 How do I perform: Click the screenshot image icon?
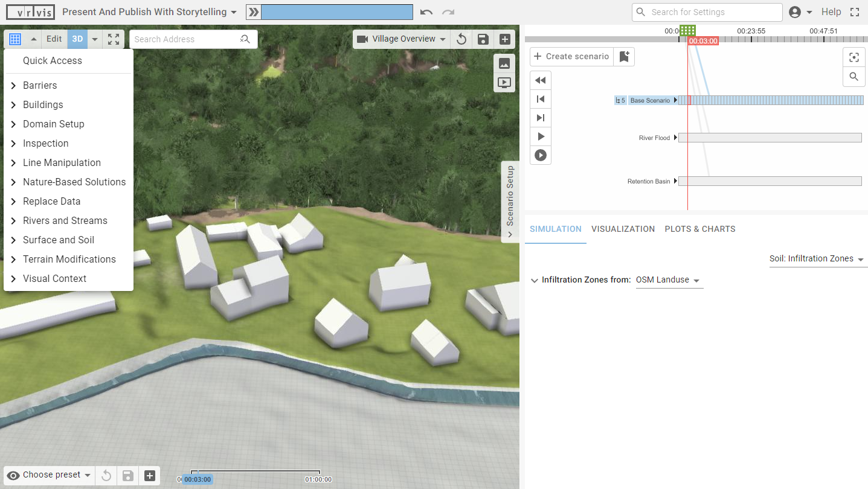click(504, 63)
